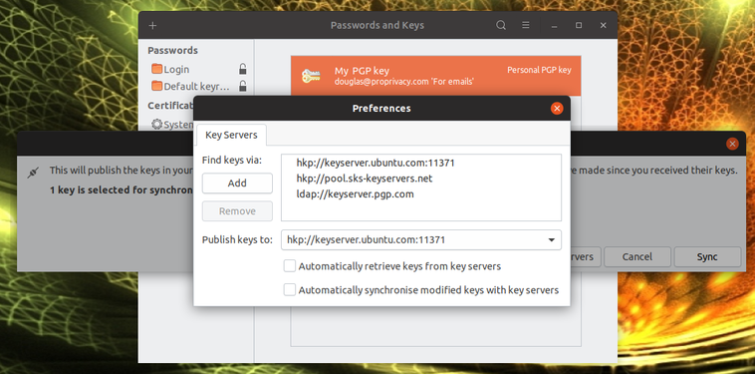Select the Login keyring in sidebar

[x=196, y=69]
